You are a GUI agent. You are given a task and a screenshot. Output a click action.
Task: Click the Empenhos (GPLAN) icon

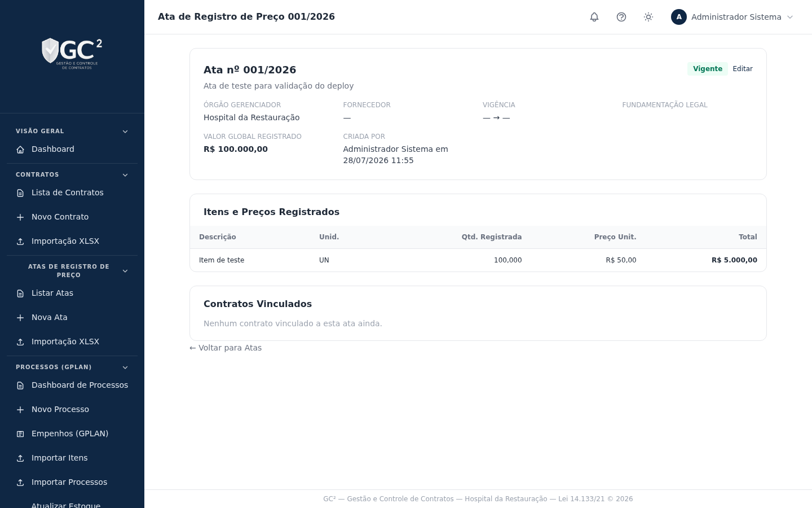click(x=20, y=434)
